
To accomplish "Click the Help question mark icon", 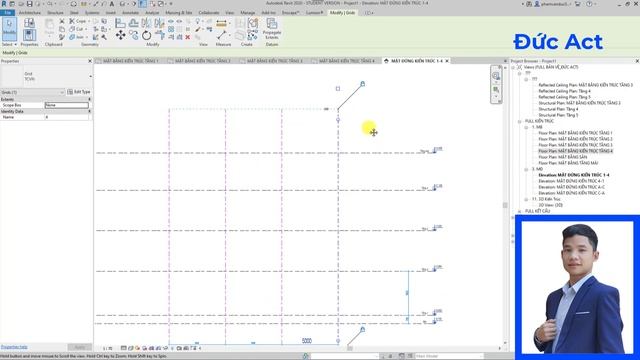I will (x=589, y=4).
